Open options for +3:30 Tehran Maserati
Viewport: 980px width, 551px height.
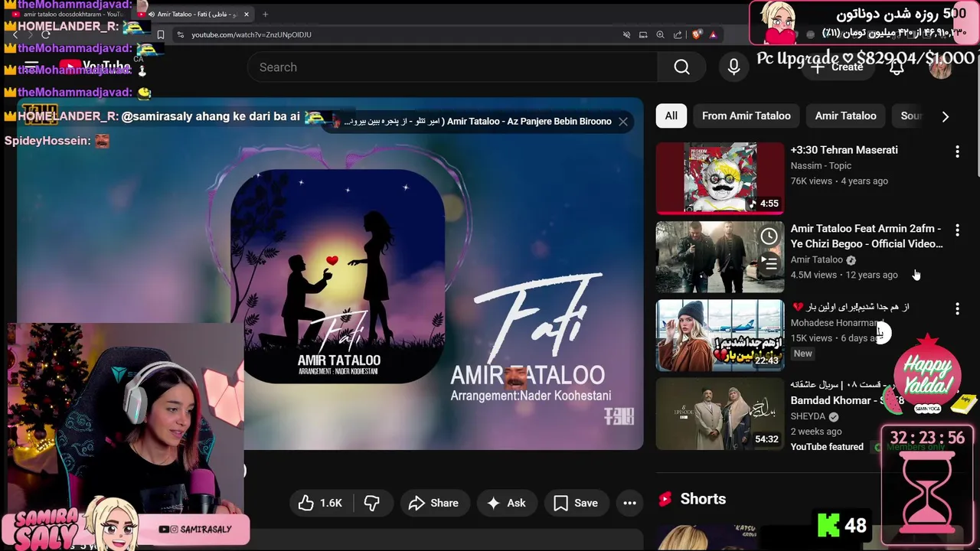pyautogui.click(x=957, y=152)
